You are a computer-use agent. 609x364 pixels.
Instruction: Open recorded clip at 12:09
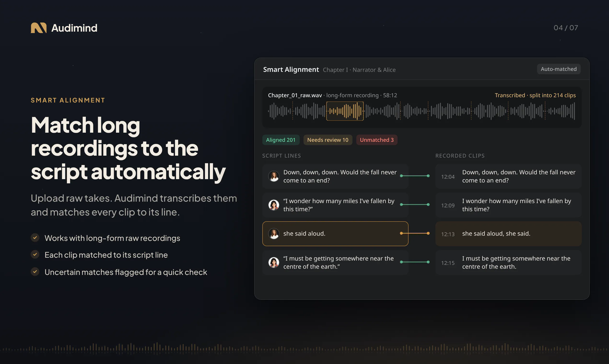coord(508,205)
